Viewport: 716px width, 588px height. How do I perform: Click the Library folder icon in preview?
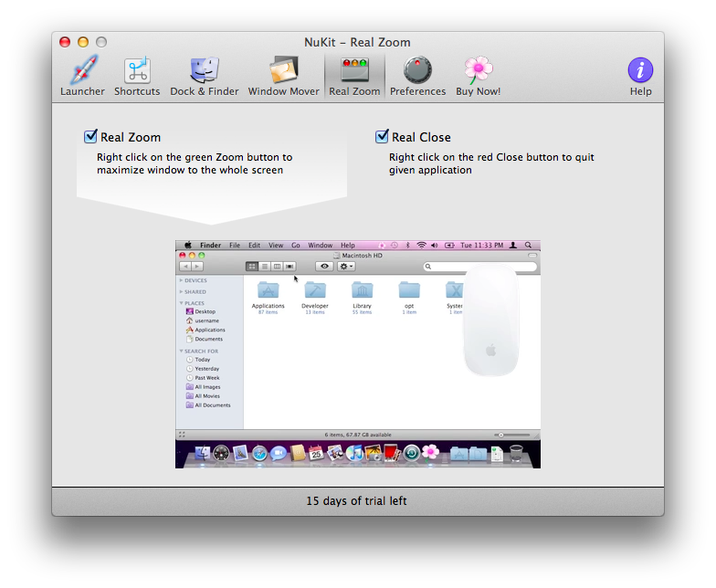[362, 290]
